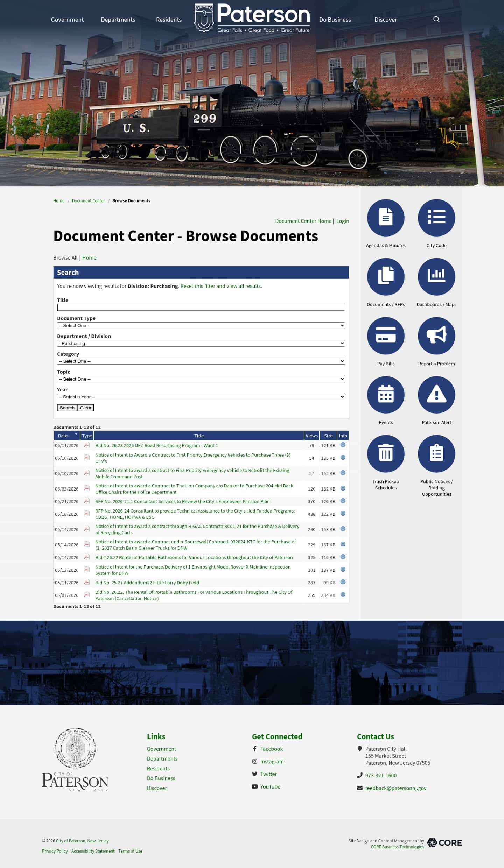Open RFP No. 2026-21.1 Pension Plan document
Screen dimensions: 504x868
(x=182, y=501)
